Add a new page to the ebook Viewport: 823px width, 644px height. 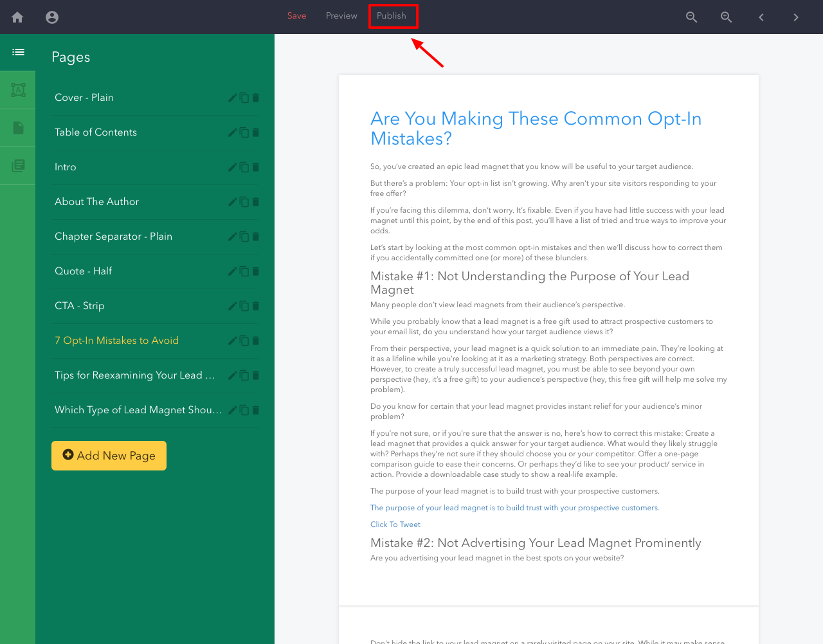tap(109, 456)
